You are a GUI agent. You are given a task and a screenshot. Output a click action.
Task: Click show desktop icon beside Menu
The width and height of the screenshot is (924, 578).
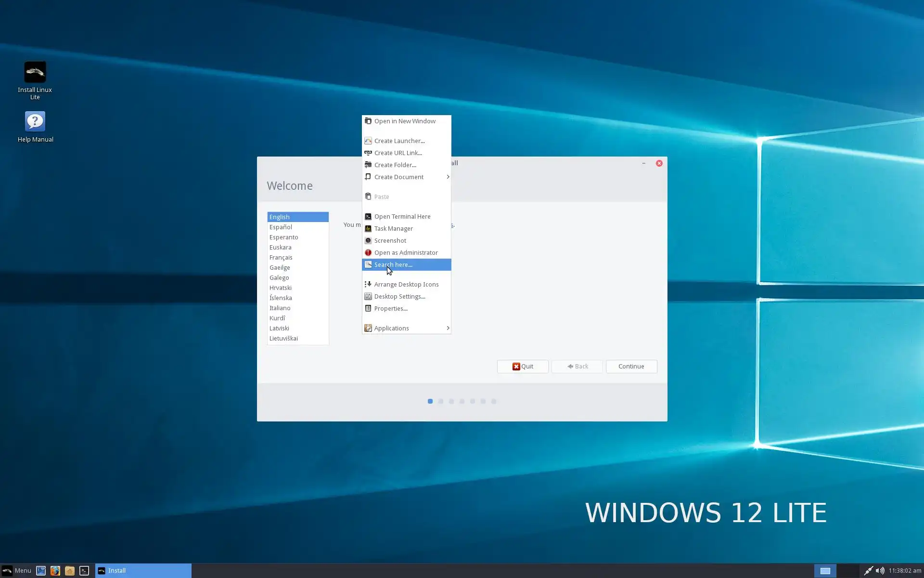pyautogui.click(x=41, y=571)
